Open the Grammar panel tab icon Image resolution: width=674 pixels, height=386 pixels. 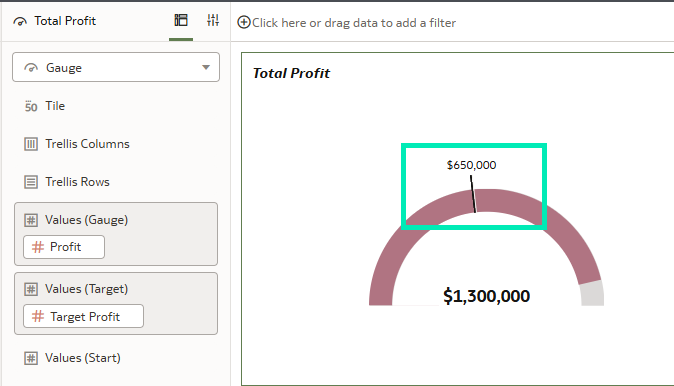pyautogui.click(x=181, y=20)
